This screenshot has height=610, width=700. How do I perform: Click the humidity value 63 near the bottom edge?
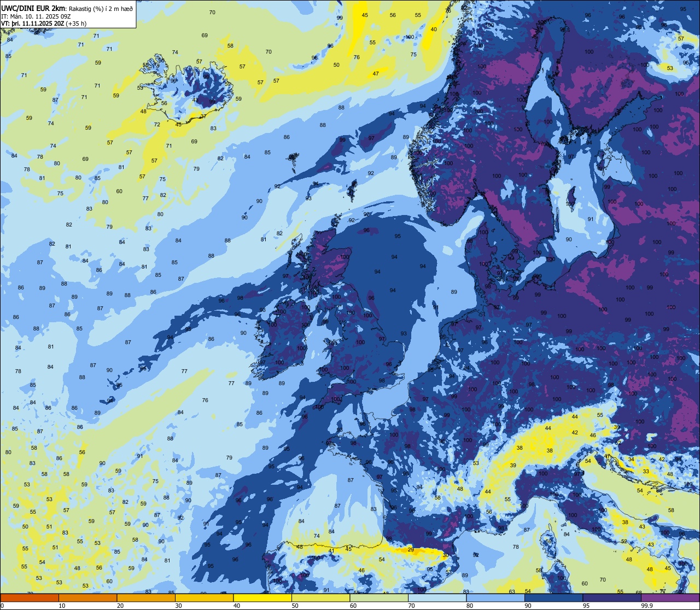pos(512,591)
